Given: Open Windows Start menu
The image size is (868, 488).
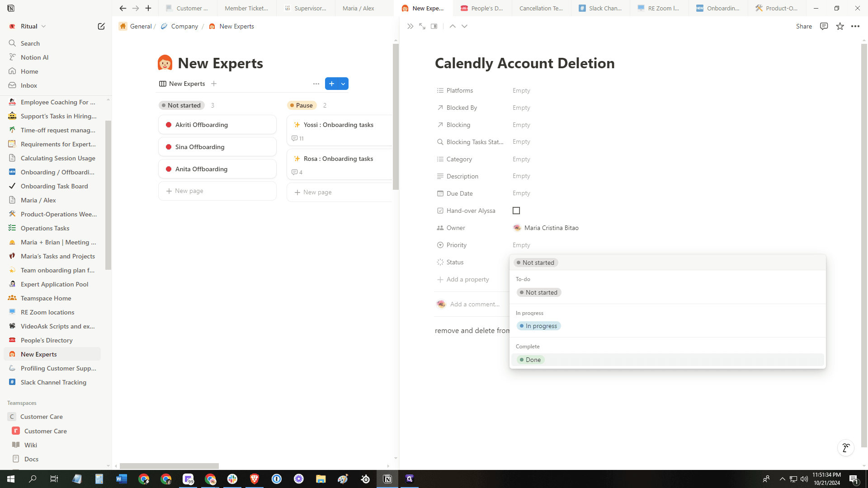Looking at the screenshot, I should pos(11,479).
